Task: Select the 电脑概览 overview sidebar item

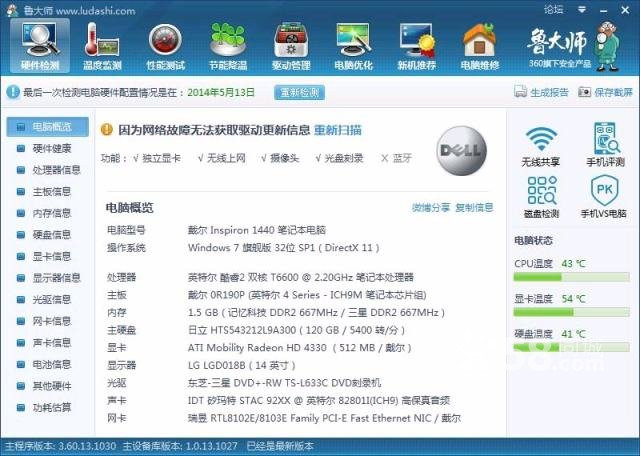Action: (48, 127)
